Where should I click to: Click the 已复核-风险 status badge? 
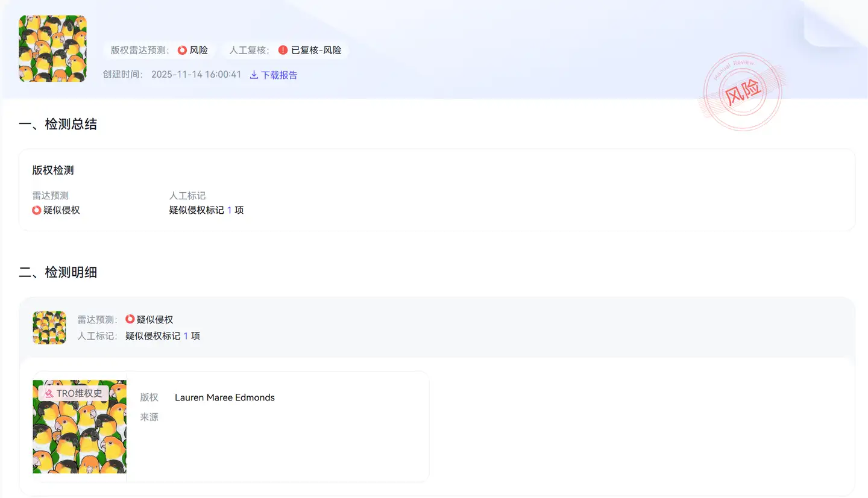pos(310,50)
